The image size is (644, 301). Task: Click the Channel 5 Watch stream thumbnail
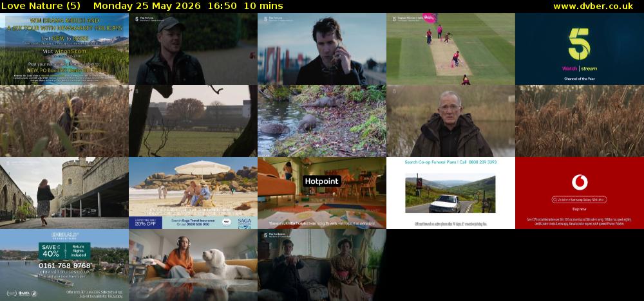point(580,49)
